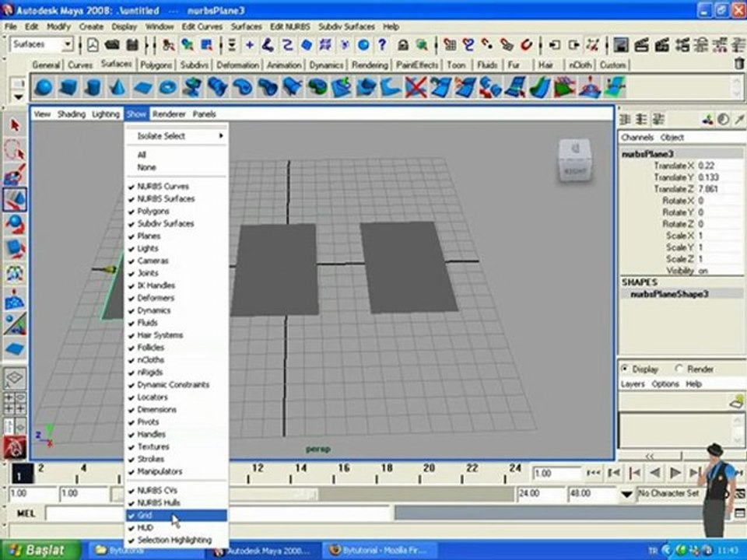The image size is (747, 560).
Task: Open the shelf menu arrow at left
Action: 18,97
